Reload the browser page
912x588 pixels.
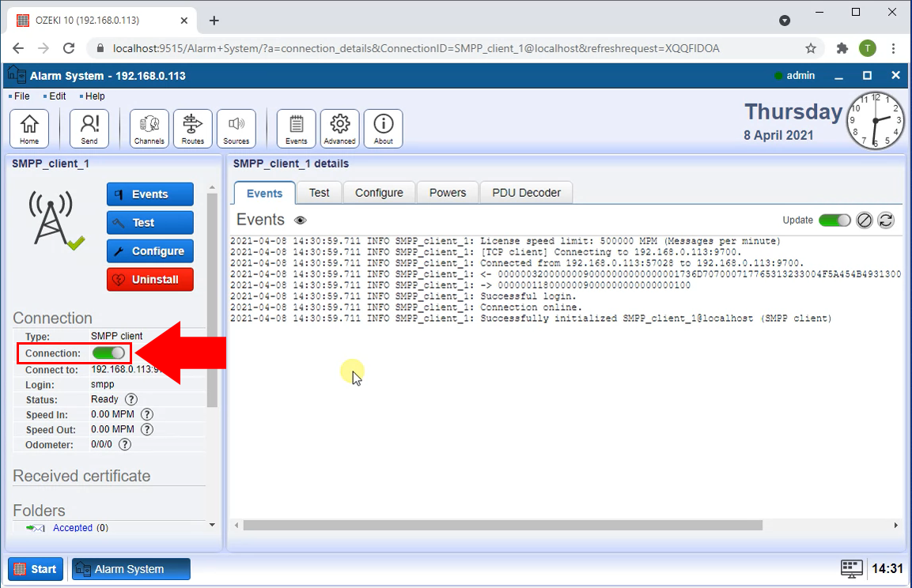[69, 48]
